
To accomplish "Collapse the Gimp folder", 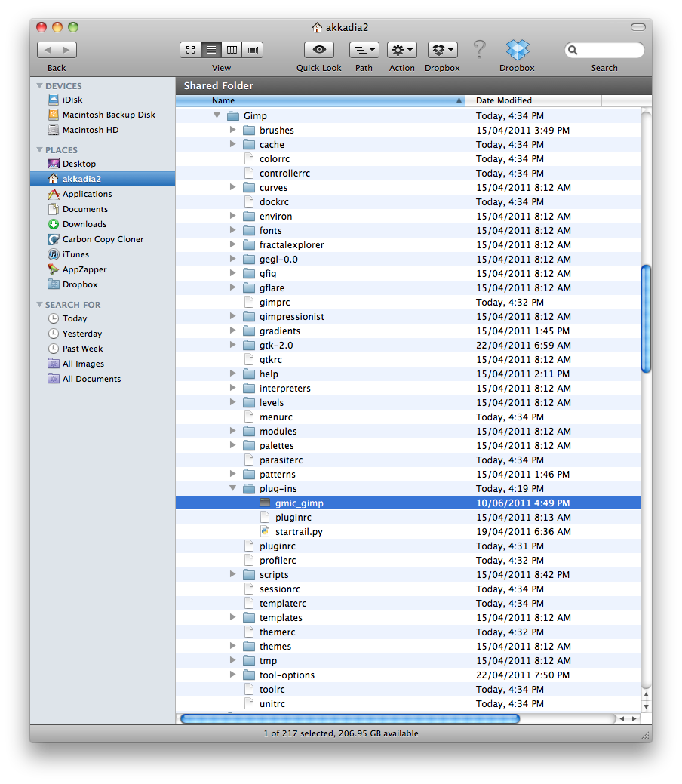I will click(x=217, y=115).
